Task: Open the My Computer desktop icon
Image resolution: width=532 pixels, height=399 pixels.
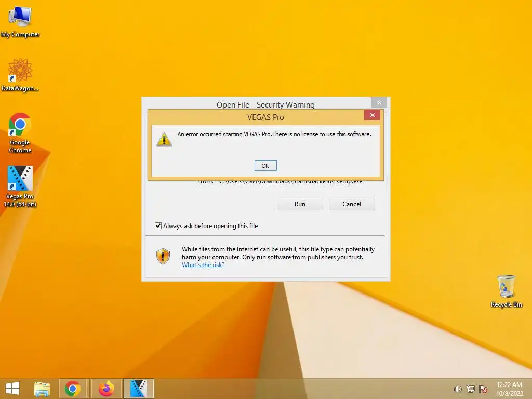Action: (x=20, y=22)
